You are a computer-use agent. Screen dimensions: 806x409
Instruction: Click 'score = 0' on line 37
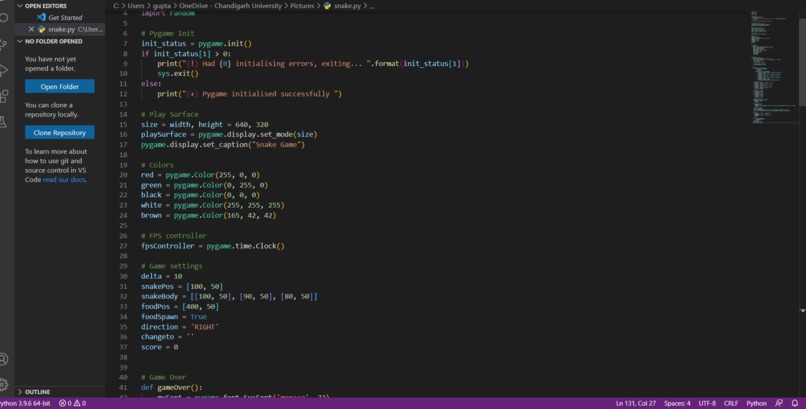pos(159,347)
